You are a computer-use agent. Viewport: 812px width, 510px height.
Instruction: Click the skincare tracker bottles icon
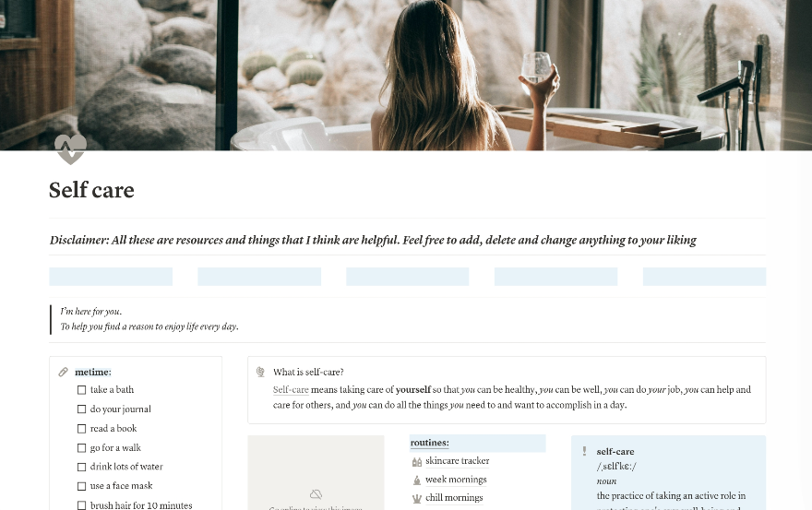(417, 461)
